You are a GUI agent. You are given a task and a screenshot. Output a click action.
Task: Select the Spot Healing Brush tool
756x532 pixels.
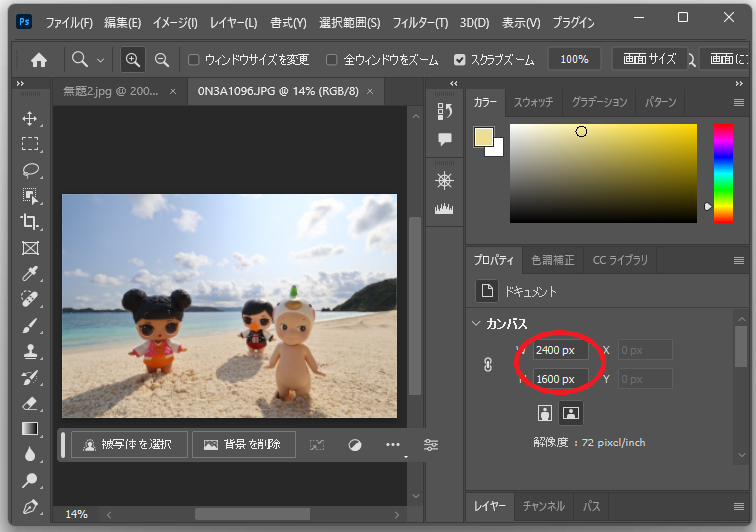tap(30, 299)
